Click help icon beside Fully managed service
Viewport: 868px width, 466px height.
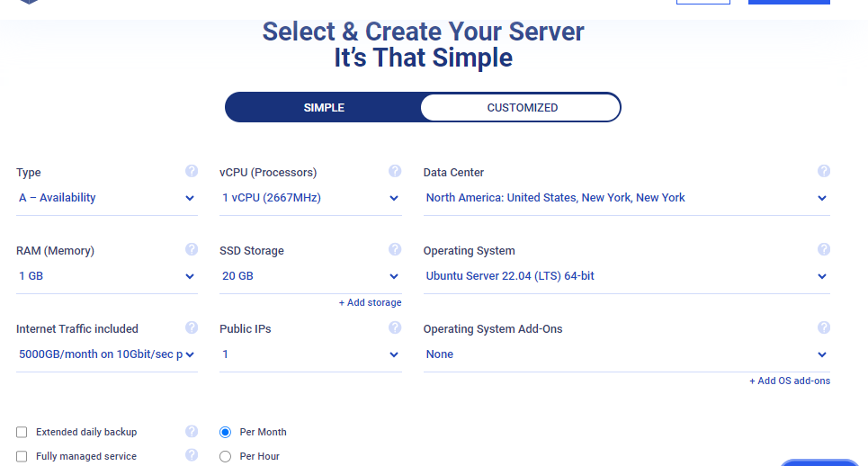point(192,455)
